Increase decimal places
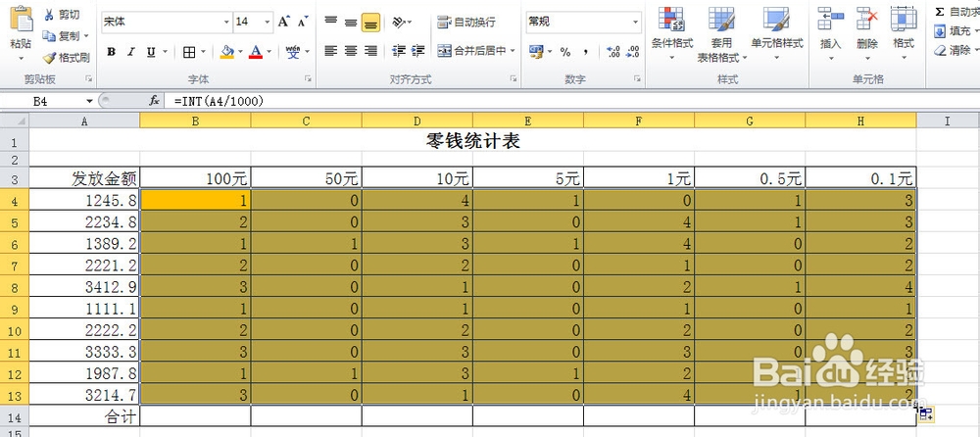Screen dimensions: 980x437 (613, 52)
